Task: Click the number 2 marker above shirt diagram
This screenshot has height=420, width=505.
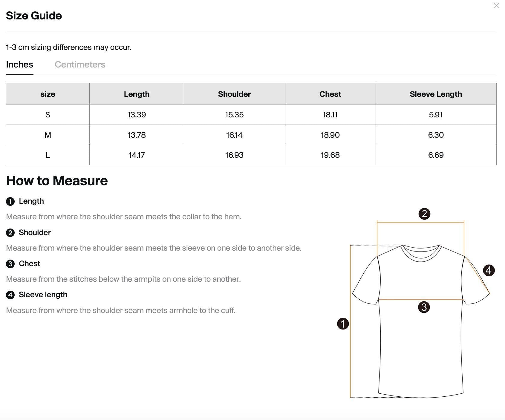Action: (x=424, y=214)
